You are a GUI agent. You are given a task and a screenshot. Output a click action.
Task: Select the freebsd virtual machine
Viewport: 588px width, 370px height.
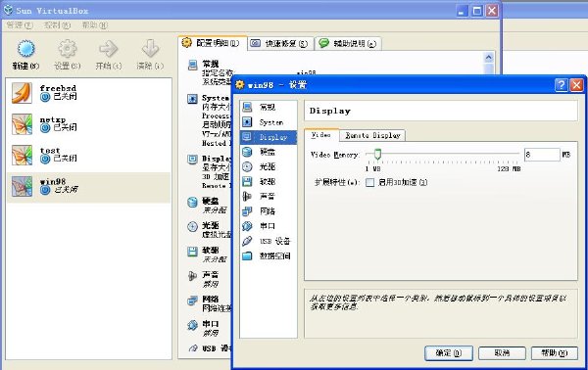point(88,93)
